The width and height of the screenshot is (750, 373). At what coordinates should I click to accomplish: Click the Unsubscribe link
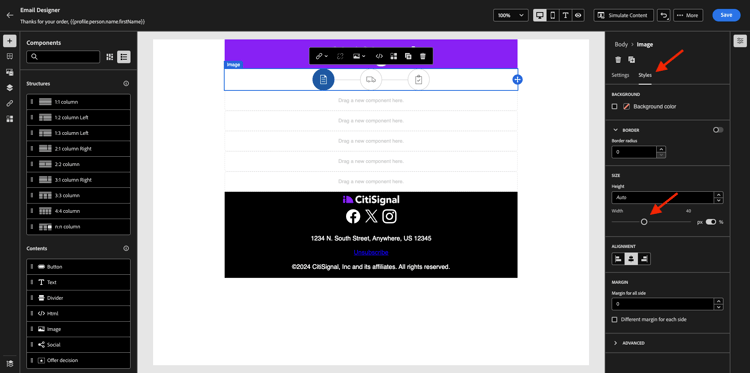click(371, 252)
